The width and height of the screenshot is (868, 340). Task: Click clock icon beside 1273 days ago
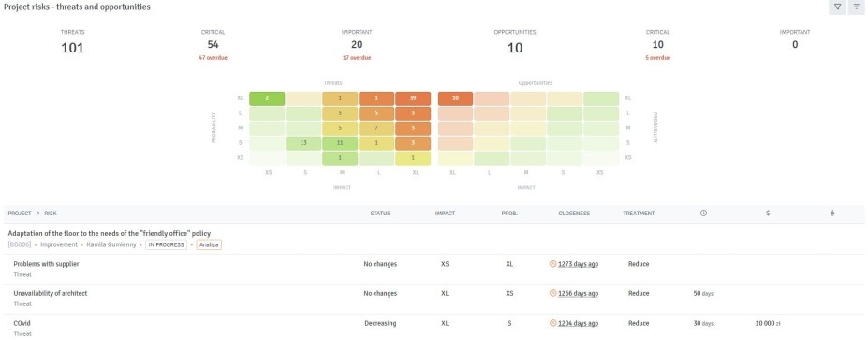click(552, 264)
